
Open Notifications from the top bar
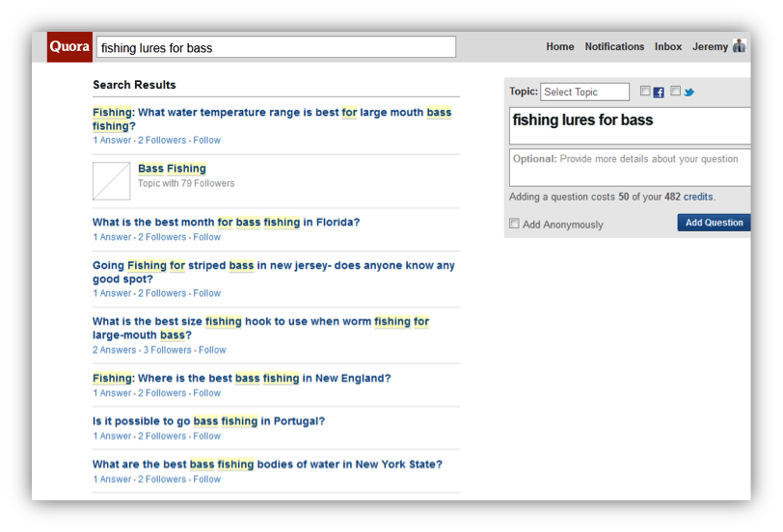(614, 46)
